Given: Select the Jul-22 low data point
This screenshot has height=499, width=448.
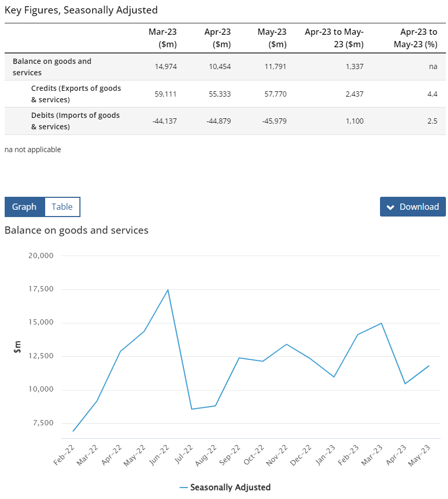Looking at the screenshot, I should 192,409.
